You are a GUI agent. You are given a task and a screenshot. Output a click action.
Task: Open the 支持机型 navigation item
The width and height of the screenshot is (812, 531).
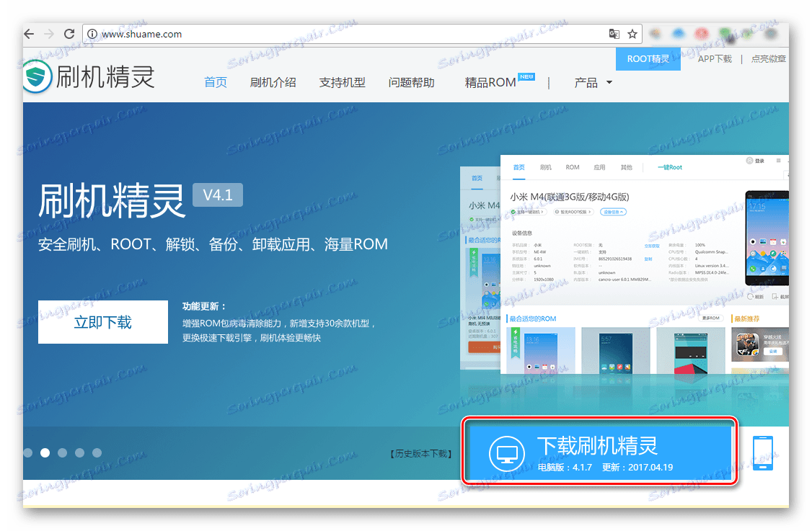click(343, 82)
